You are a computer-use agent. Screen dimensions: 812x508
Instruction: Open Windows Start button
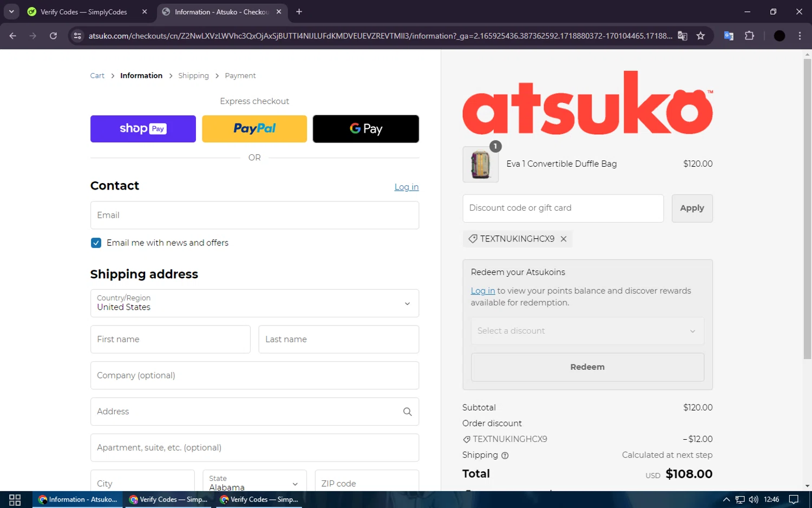point(15,499)
